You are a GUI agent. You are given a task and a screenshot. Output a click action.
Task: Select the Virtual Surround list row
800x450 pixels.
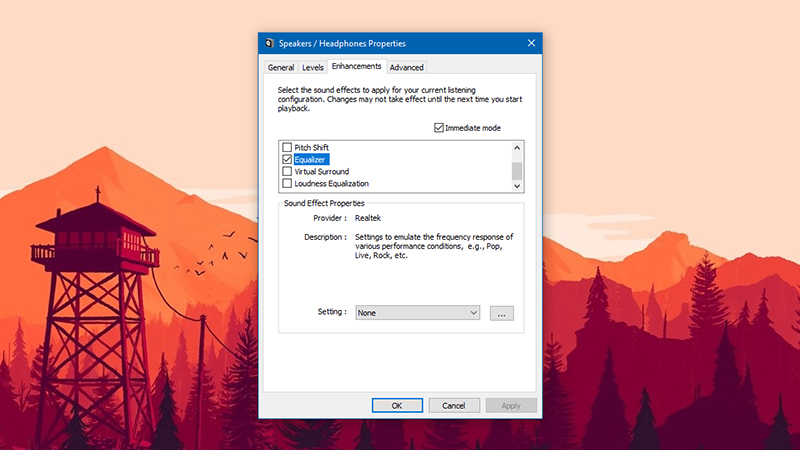(322, 171)
